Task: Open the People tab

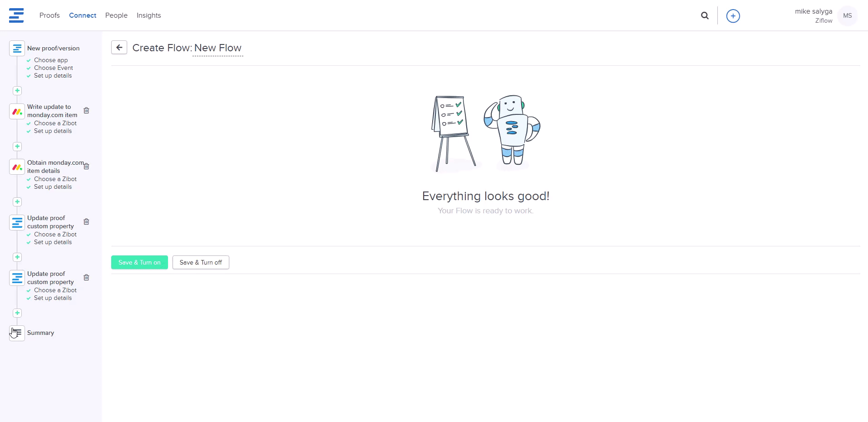Action: click(116, 15)
